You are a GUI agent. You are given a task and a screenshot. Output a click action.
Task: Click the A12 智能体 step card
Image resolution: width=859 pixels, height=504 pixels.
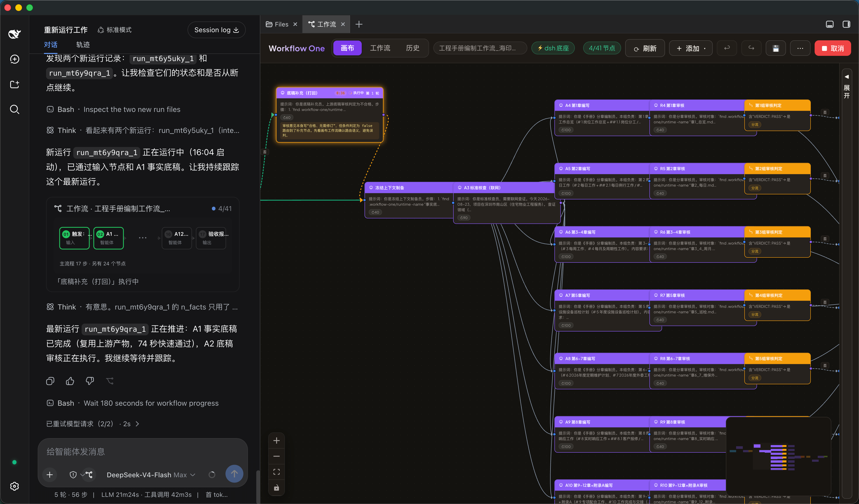pyautogui.click(x=177, y=238)
